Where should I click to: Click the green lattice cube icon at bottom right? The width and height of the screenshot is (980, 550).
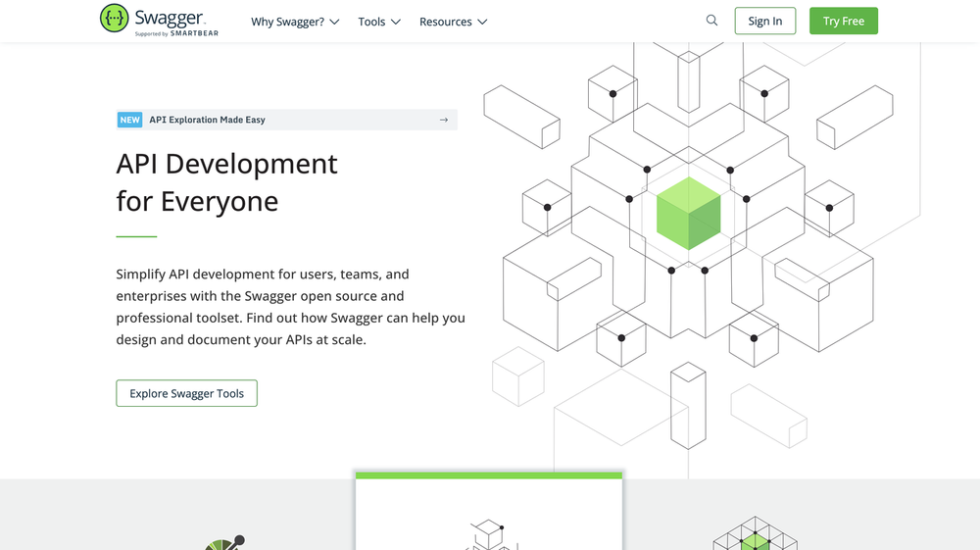coord(755,535)
